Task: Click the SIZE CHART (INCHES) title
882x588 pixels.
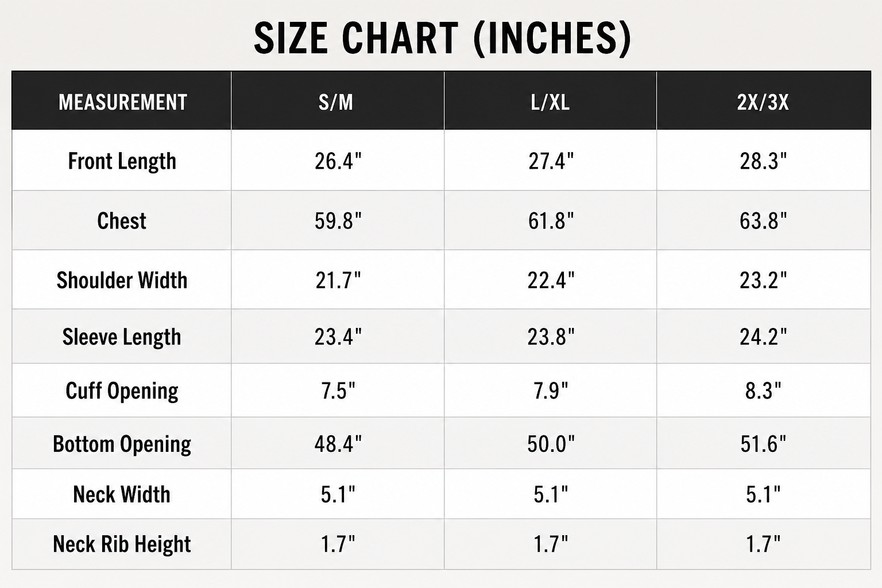Action: [442, 38]
